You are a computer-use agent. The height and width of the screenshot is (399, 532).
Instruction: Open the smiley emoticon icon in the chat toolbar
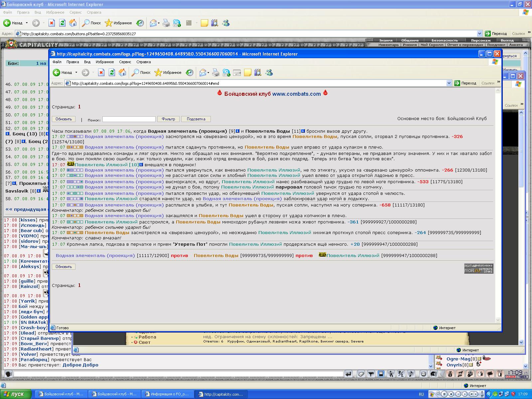[423, 374]
